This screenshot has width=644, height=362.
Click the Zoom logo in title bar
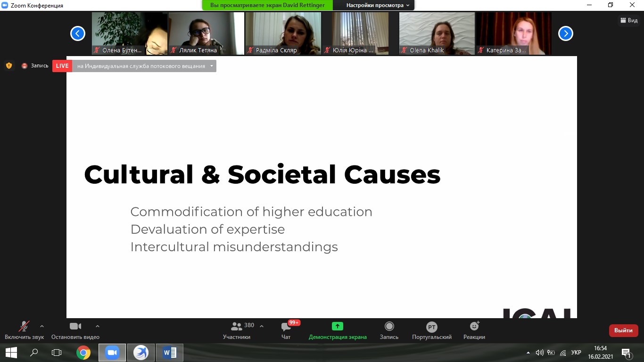5,5
